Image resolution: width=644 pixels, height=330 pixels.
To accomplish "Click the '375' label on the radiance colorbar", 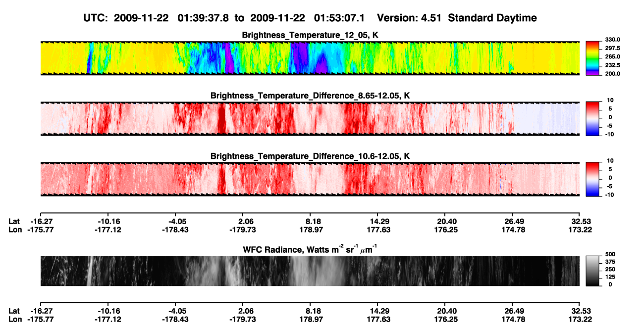I will (x=610, y=263).
